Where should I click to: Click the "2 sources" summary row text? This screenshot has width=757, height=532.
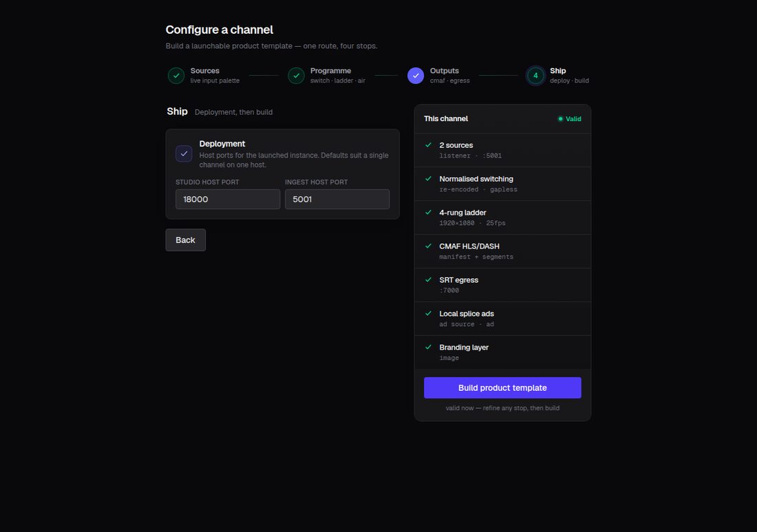[456, 145]
